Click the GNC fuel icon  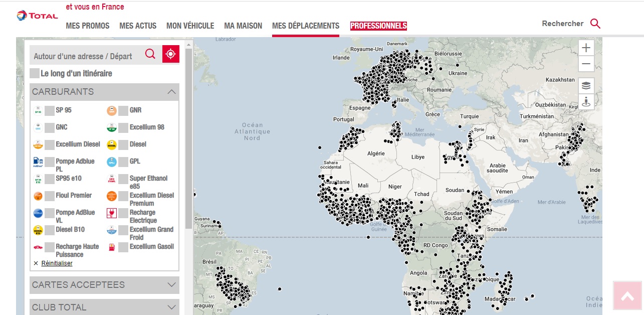38,127
